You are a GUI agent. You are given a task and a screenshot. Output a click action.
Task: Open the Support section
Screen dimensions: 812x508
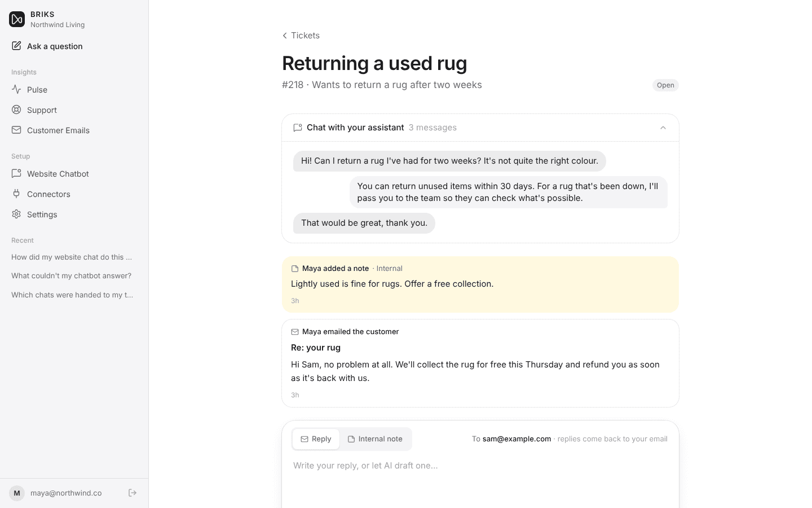[x=74, y=110]
